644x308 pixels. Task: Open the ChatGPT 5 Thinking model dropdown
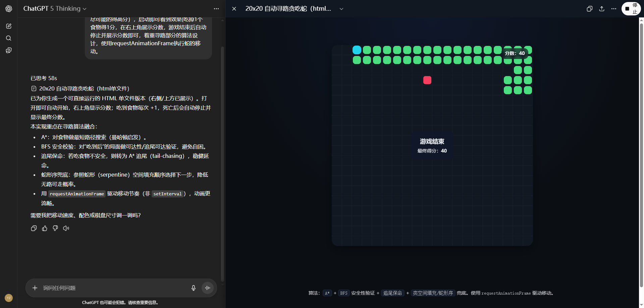point(55,9)
